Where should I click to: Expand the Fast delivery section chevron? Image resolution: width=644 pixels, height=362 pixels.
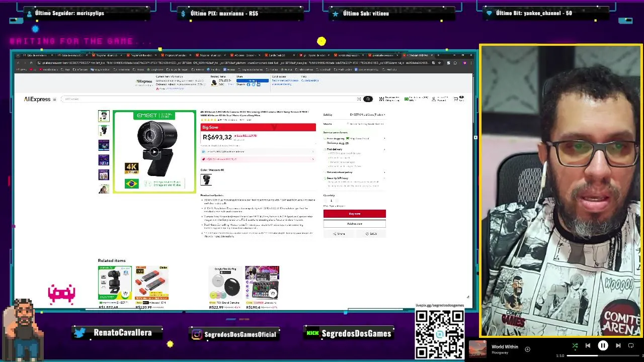point(384,149)
